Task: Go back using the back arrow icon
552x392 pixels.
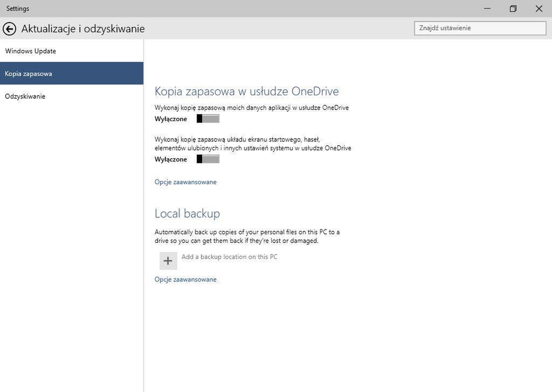Action: (x=10, y=29)
